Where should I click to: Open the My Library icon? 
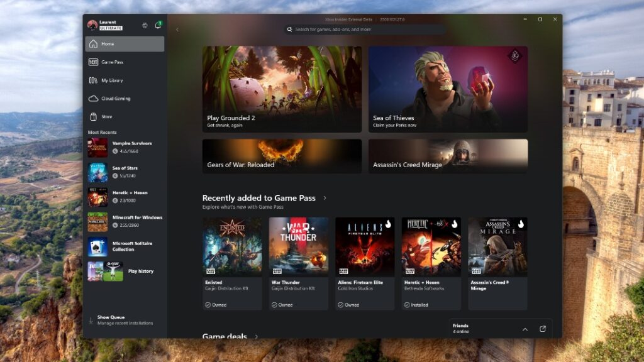click(93, 80)
